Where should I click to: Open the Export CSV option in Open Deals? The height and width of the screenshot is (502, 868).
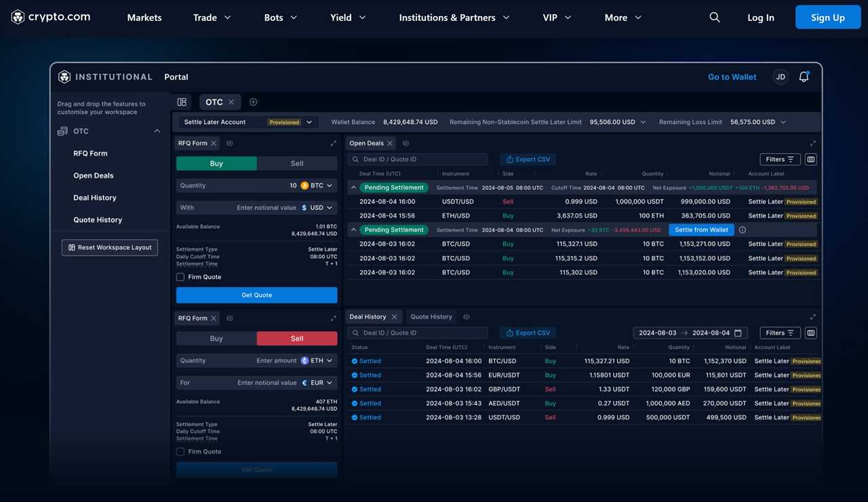pyautogui.click(x=528, y=159)
